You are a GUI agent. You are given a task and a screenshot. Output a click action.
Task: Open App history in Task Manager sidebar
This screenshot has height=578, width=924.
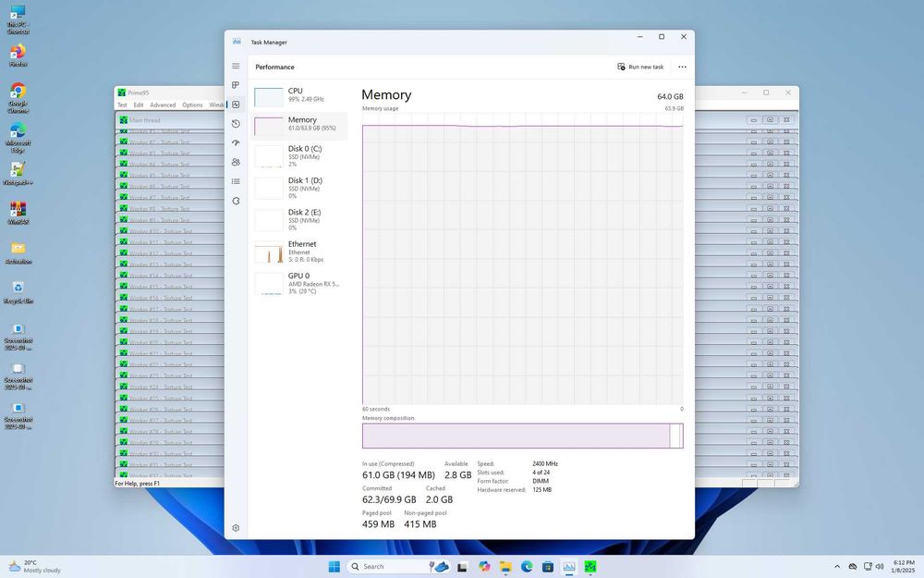(236, 124)
